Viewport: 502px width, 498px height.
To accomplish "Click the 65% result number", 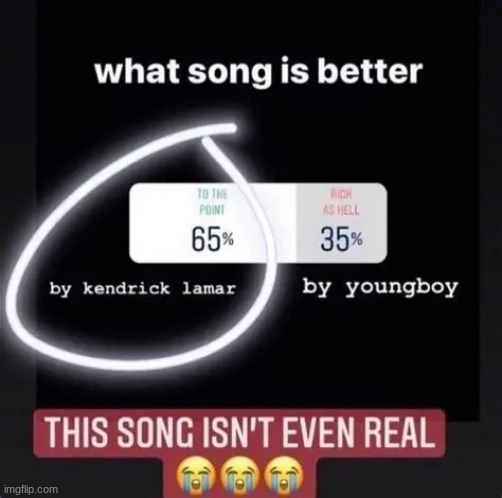I will (212, 240).
